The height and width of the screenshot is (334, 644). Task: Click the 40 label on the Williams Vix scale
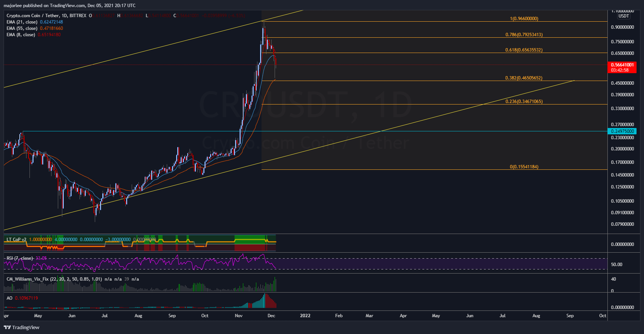tap(613, 279)
